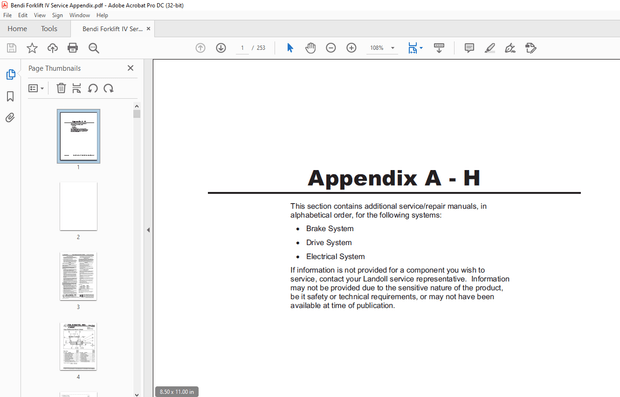Viewport: 620px width, 397px height.
Task: Open the Window menu
Action: (79, 15)
